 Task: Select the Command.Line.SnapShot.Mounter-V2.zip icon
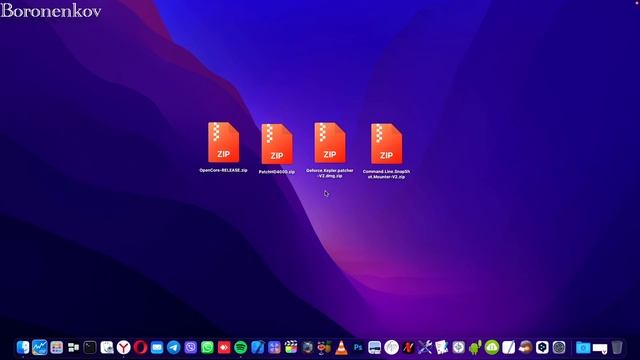pos(387,144)
